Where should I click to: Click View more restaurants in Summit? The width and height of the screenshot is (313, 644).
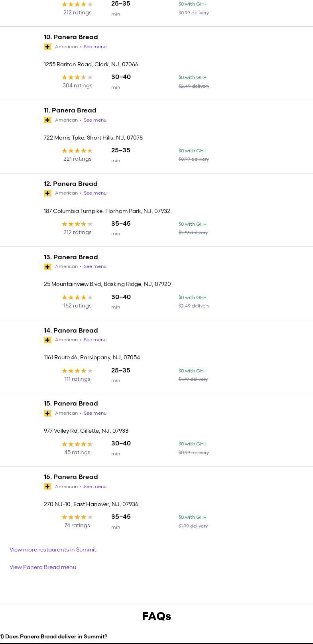tap(53, 549)
